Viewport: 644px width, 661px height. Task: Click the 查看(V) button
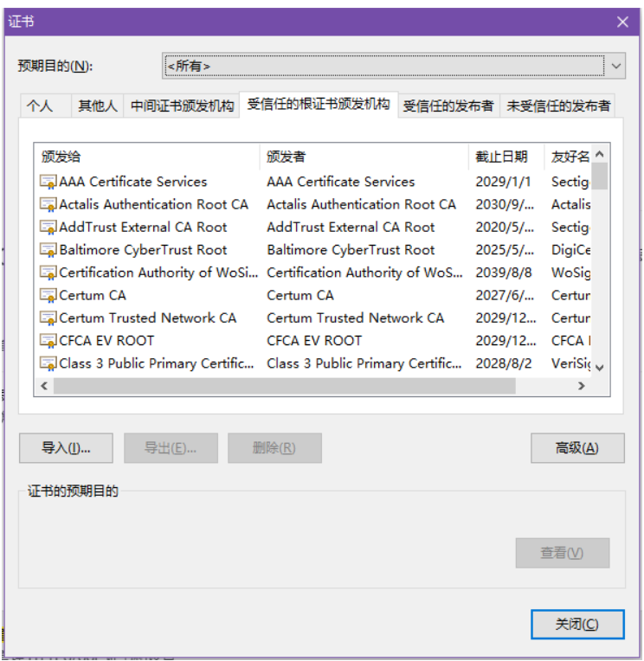[562, 553]
